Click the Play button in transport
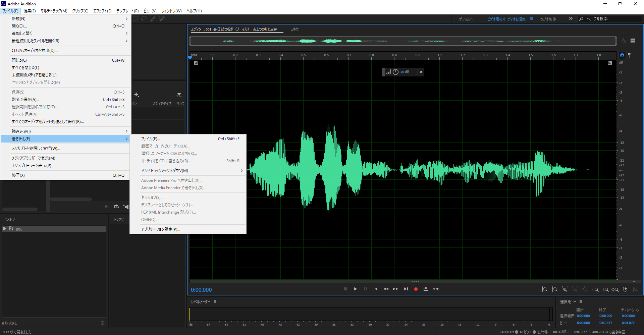644x335 pixels. pos(355,289)
